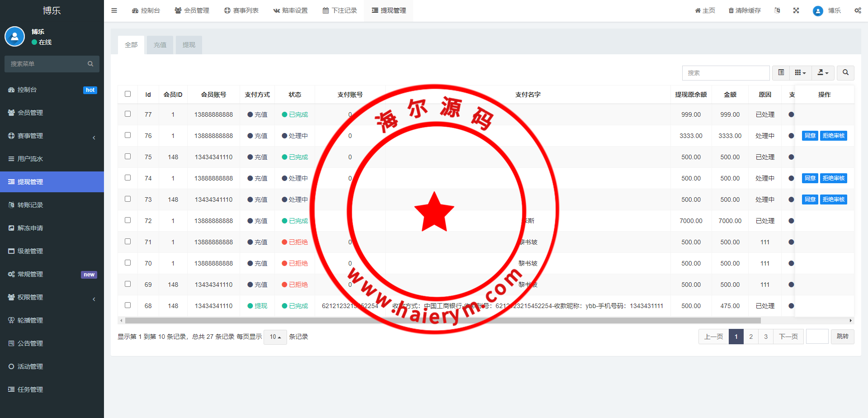Open the export data dropdown
The width and height of the screenshot is (868, 418).
[x=823, y=73]
